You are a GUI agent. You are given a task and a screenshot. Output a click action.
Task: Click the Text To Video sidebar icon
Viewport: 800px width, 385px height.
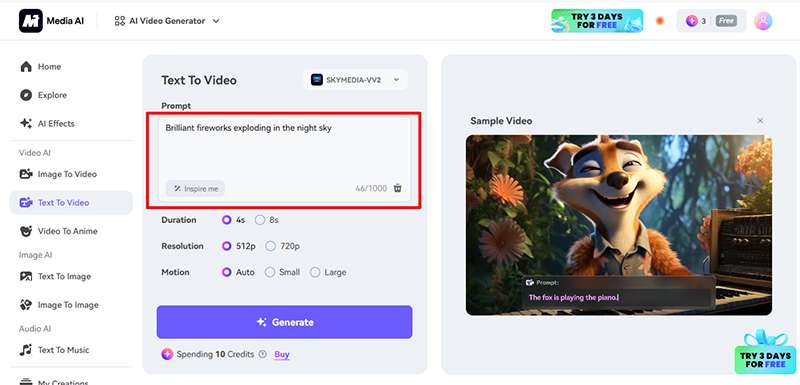tap(26, 202)
